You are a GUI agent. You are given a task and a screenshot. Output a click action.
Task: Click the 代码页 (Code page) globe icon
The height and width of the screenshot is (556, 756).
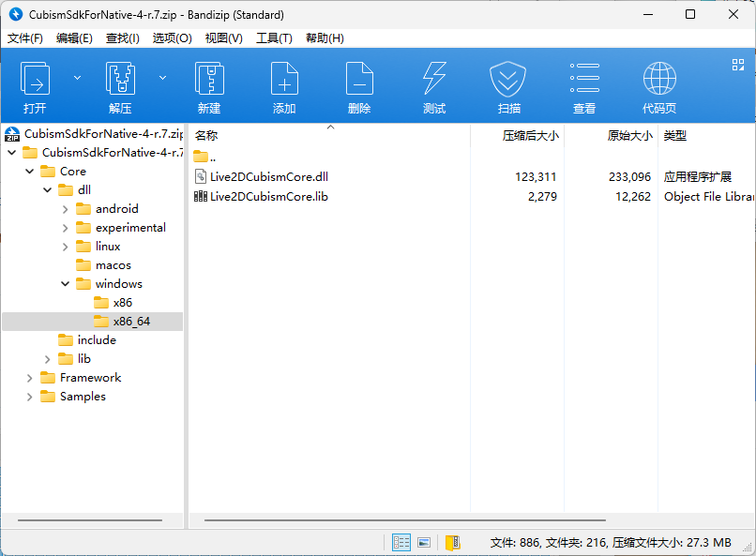(x=659, y=80)
